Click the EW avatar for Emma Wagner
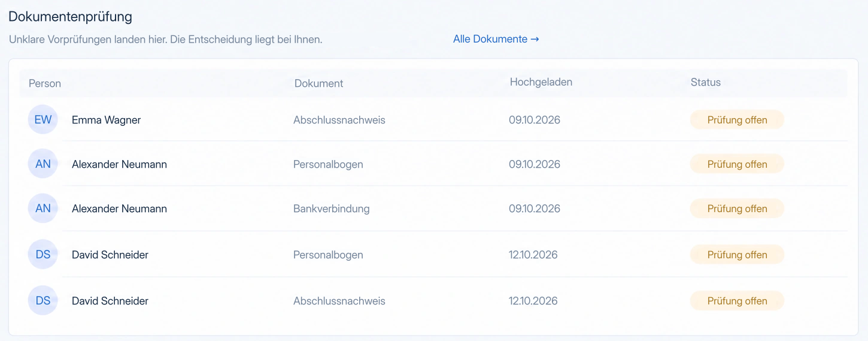 43,119
